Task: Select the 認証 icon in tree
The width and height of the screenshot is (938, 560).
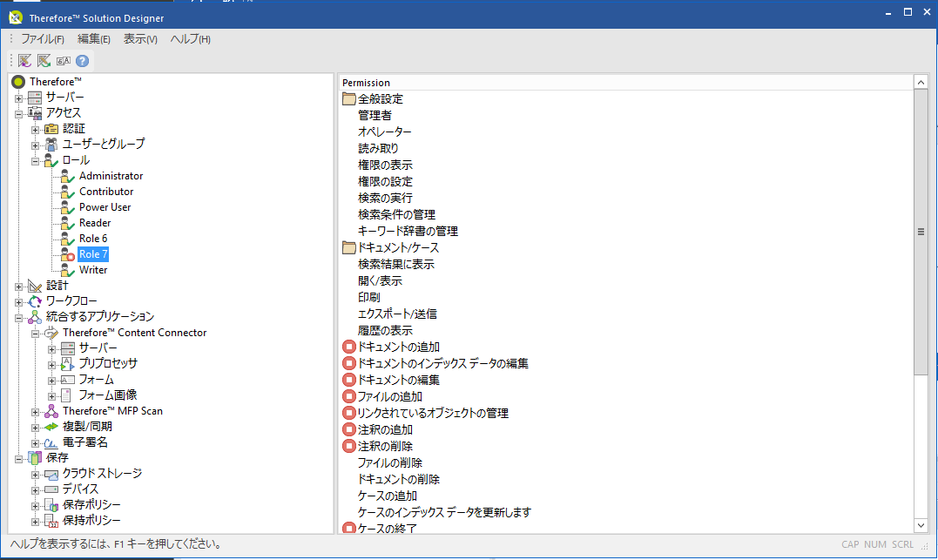Action: 51,129
